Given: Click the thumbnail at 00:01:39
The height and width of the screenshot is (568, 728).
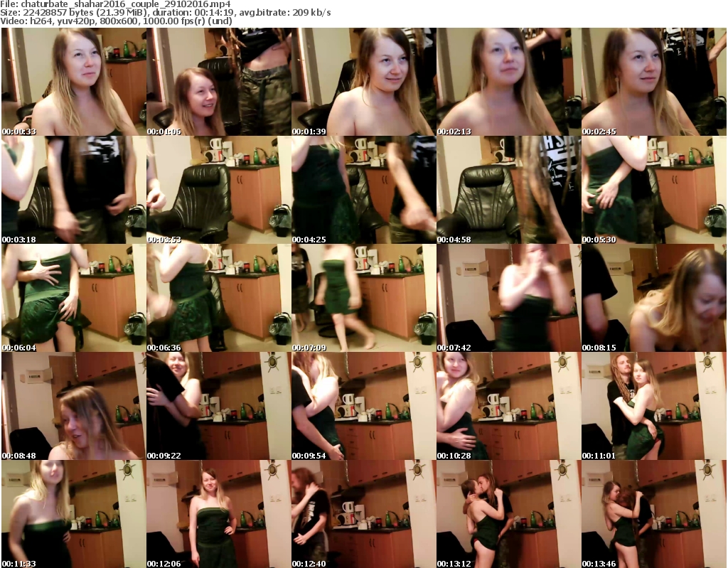Looking at the screenshot, I should click(363, 82).
